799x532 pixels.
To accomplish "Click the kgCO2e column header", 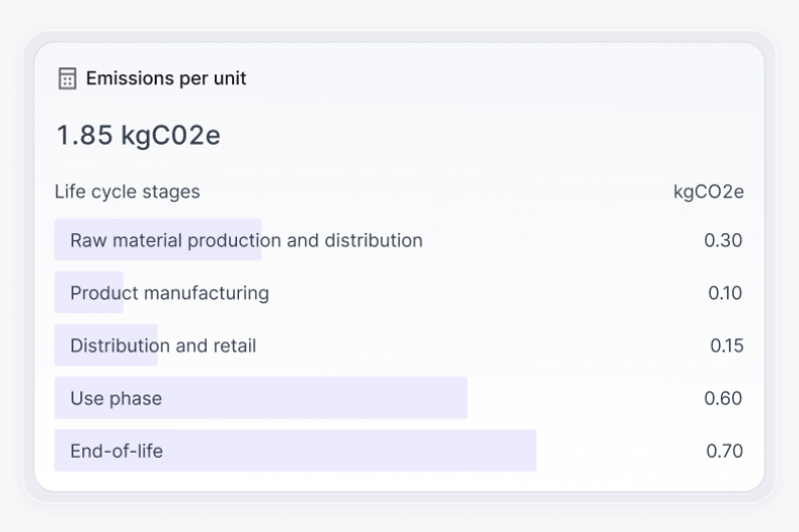I will (708, 192).
